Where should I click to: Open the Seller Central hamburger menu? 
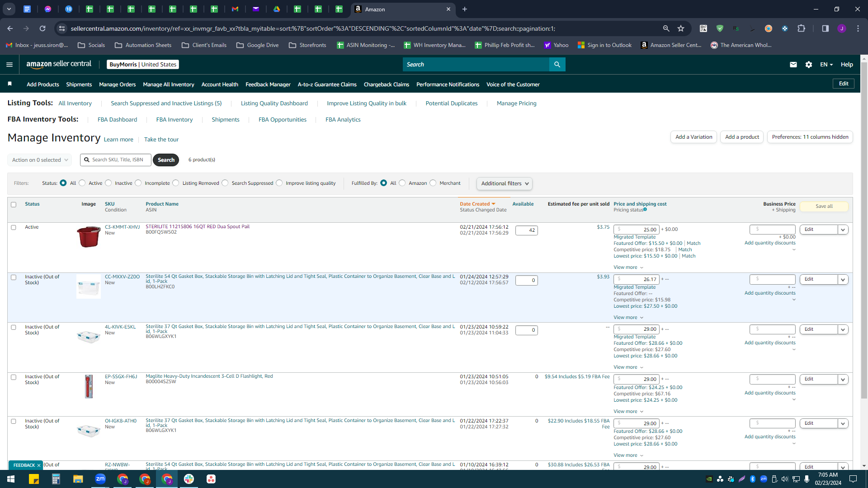[9, 65]
